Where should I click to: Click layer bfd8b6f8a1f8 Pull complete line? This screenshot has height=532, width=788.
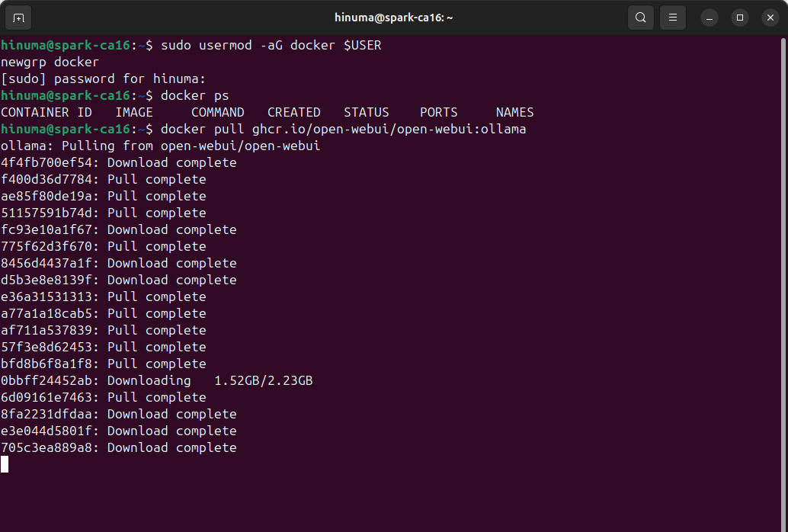103,364
